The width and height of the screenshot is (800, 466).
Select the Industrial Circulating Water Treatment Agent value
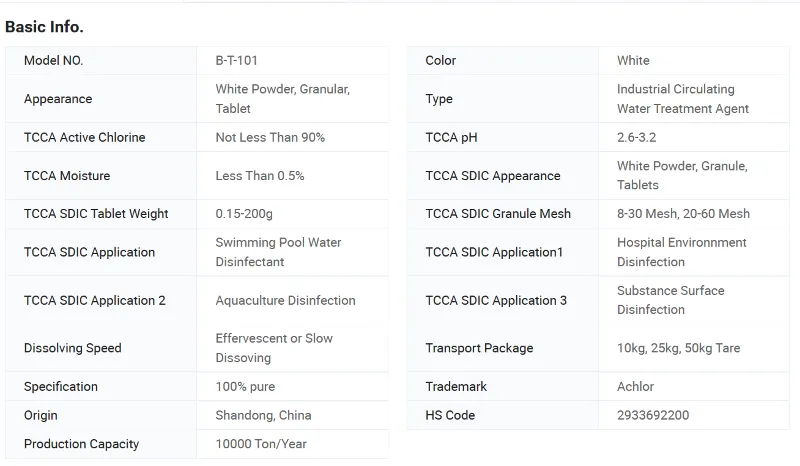click(x=682, y=99)
